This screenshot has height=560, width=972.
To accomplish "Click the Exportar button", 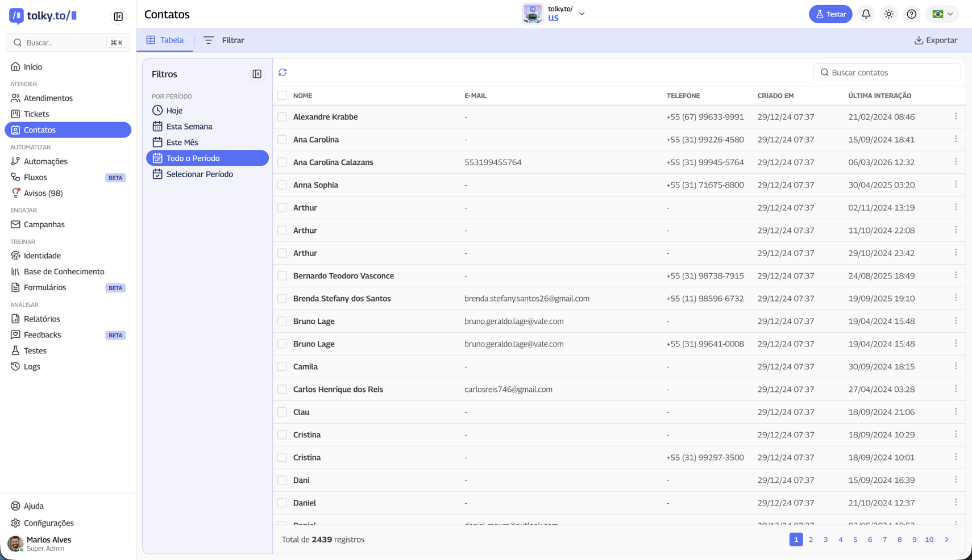I will click(x=936, y=40).
